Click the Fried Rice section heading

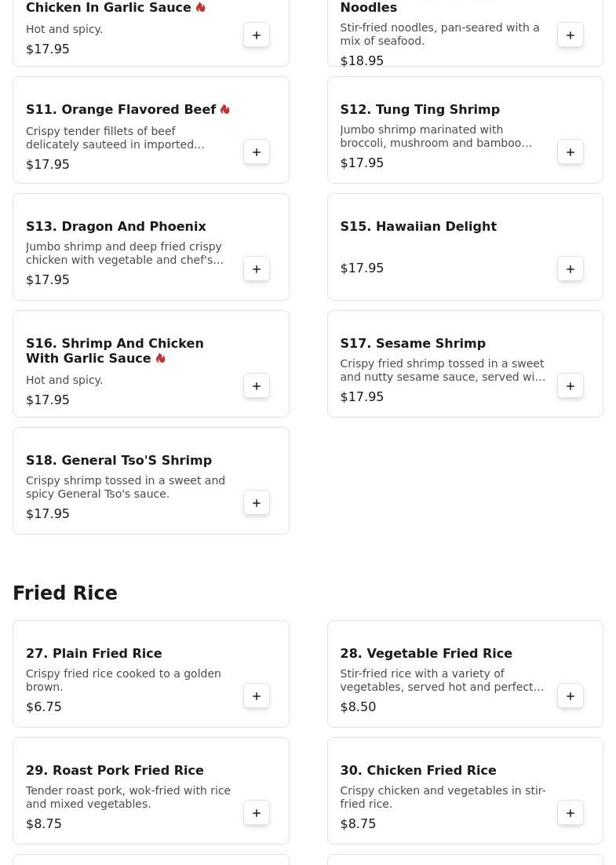tap(65, 593)
